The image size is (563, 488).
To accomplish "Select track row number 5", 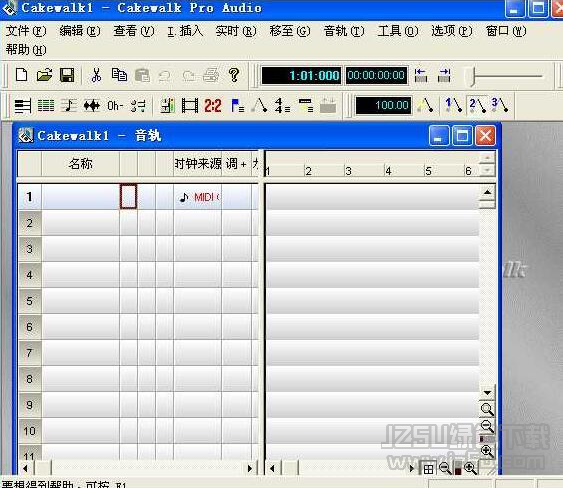I will [x=29, y=301].
